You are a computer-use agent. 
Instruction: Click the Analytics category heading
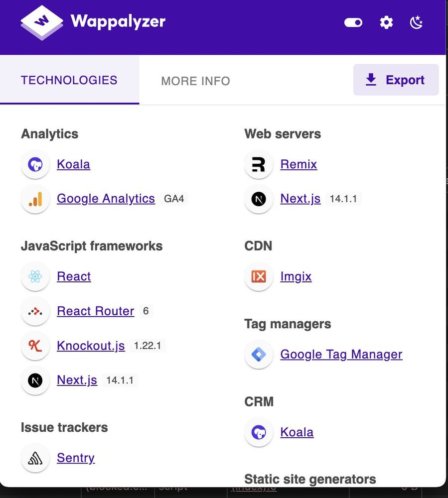(49, 134)
